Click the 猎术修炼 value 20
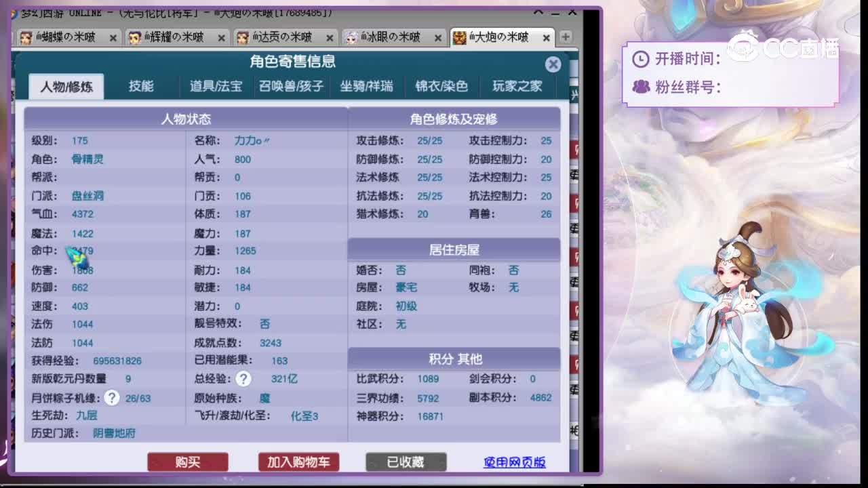The image size is (868, 488). pos(422,214)
